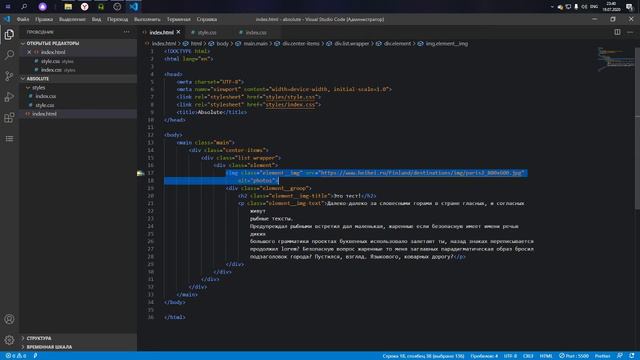640x360 pixels.
Task: Click the Port: 5500 Live Server status
Action: point(574,356)
